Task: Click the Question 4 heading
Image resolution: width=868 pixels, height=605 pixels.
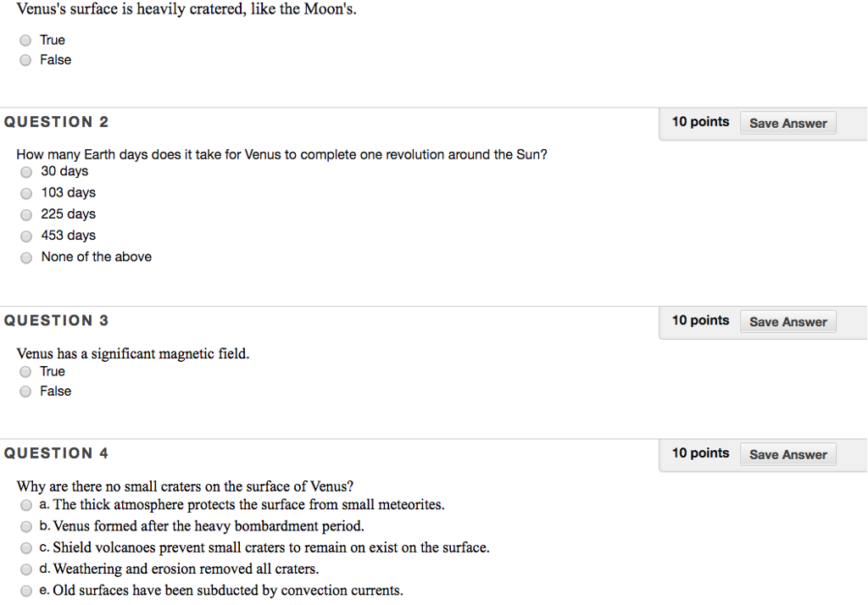Action: pyautogui.click(x=56, y=453)
